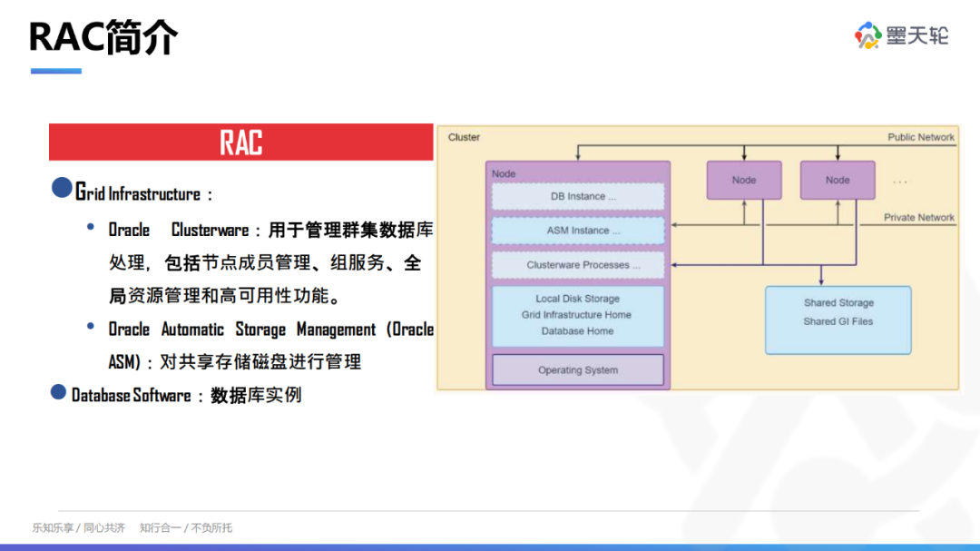Click the Public Network label
980x551 pixels.
[920, 137]
